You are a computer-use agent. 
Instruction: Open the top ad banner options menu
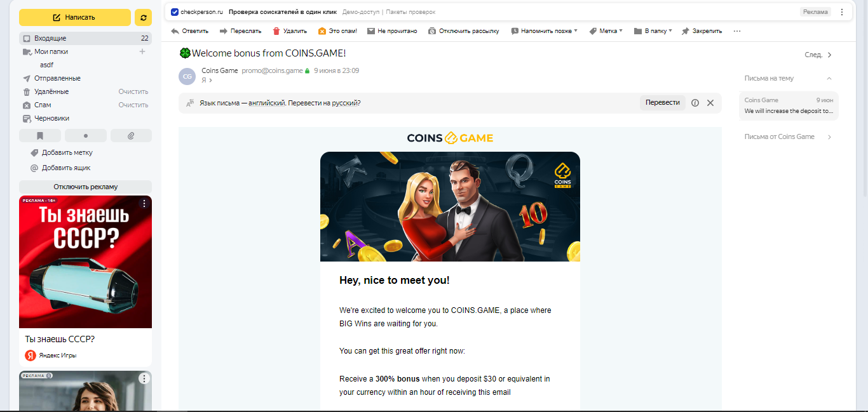[x=842, y=12]
